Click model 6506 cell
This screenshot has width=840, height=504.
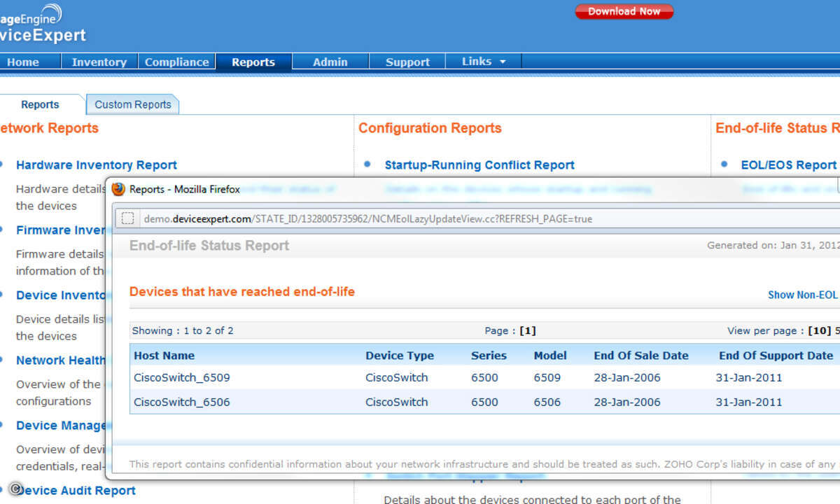[x=547, y=402]
